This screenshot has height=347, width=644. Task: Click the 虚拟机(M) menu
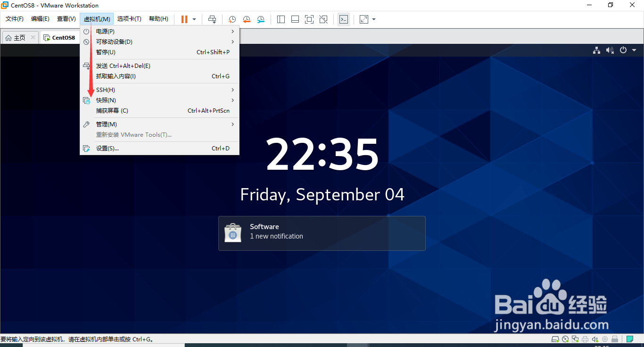pos(97,19)
